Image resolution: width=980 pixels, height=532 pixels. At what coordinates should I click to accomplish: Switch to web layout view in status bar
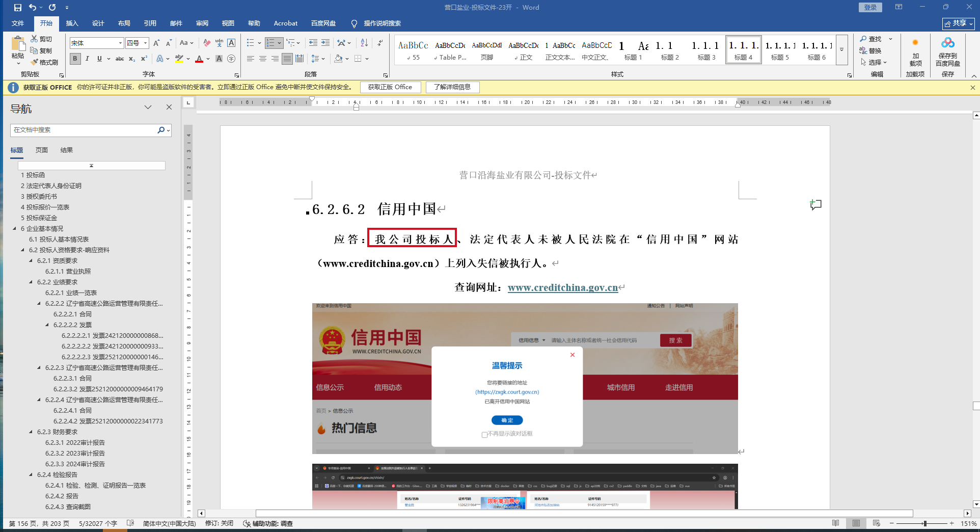click(876, 523)
